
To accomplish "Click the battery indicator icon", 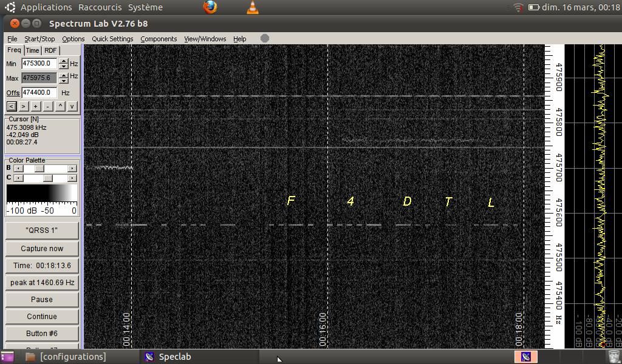I will click(534, 7).
